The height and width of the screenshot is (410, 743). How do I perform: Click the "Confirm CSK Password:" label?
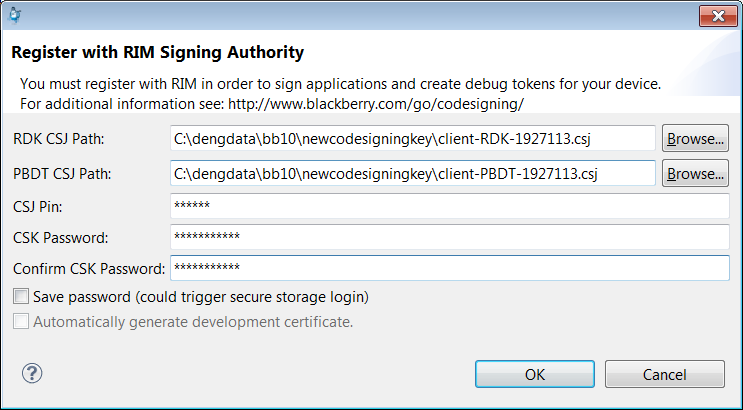86,269
